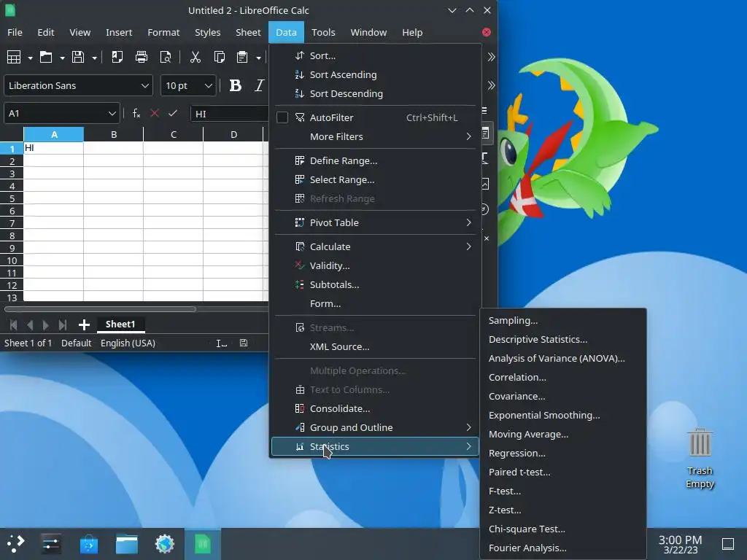
Task: Go to first sheet navigation arrow
Action: click(x=13, y=324)
